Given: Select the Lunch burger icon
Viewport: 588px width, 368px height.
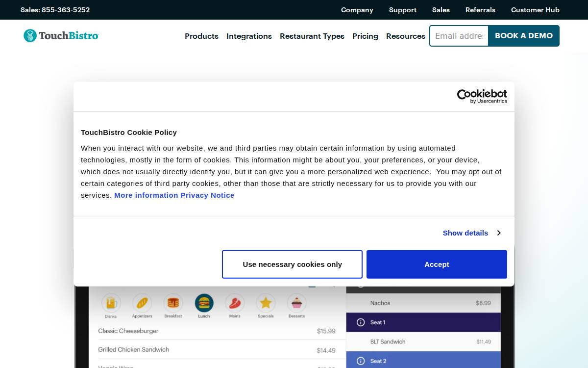Looking at the screenshot, I should click(x=204, y=303).
